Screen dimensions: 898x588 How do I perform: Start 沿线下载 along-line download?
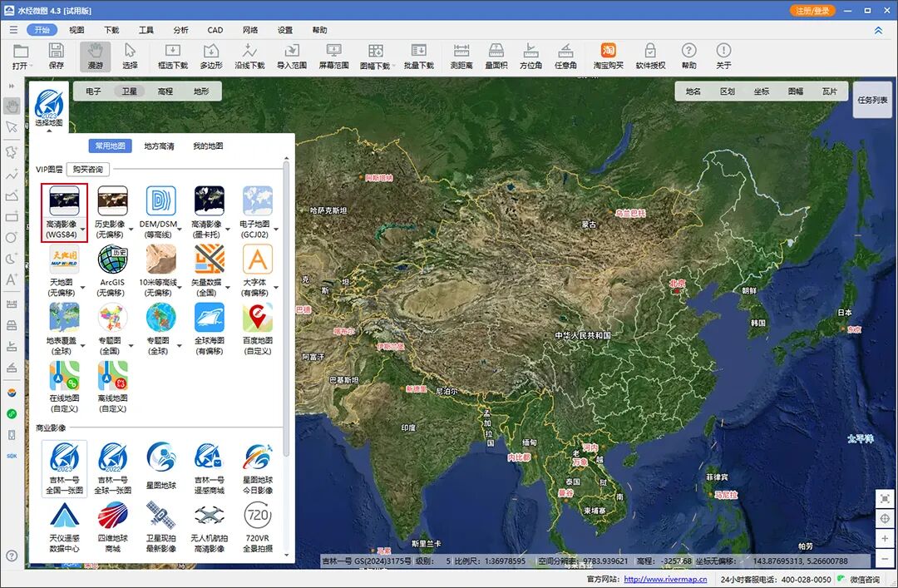pyautogui.click(x=249, y=57)
